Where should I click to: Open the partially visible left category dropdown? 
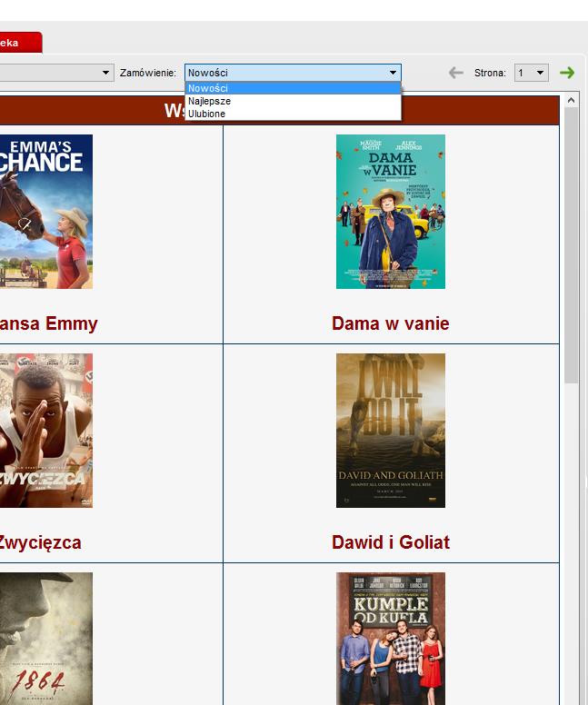56,73
